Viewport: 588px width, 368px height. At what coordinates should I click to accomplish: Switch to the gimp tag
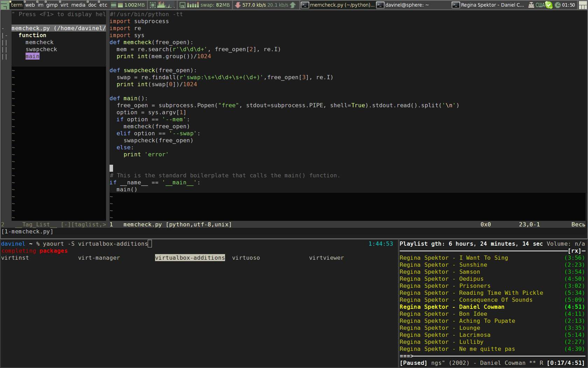(x=52, y=5)
